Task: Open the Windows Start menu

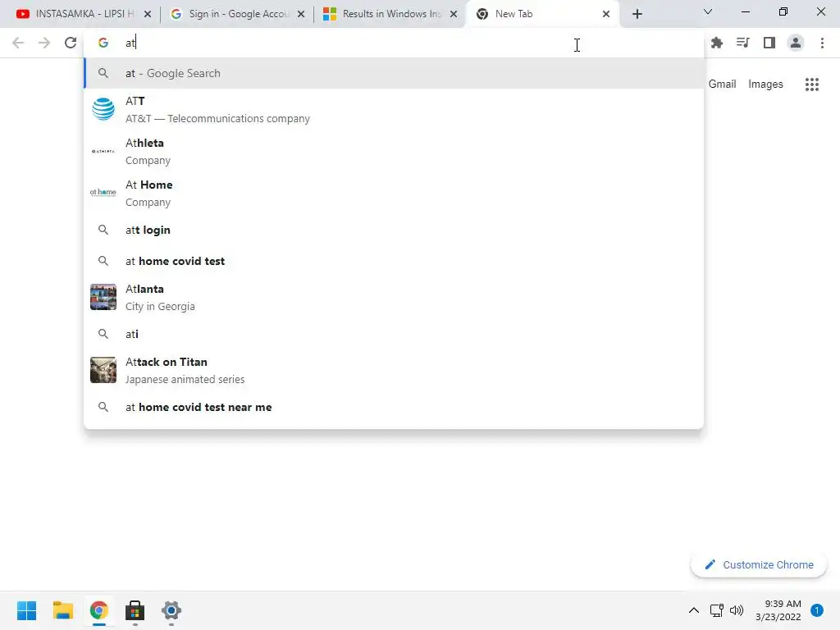Action: click(x=26, y=610)
